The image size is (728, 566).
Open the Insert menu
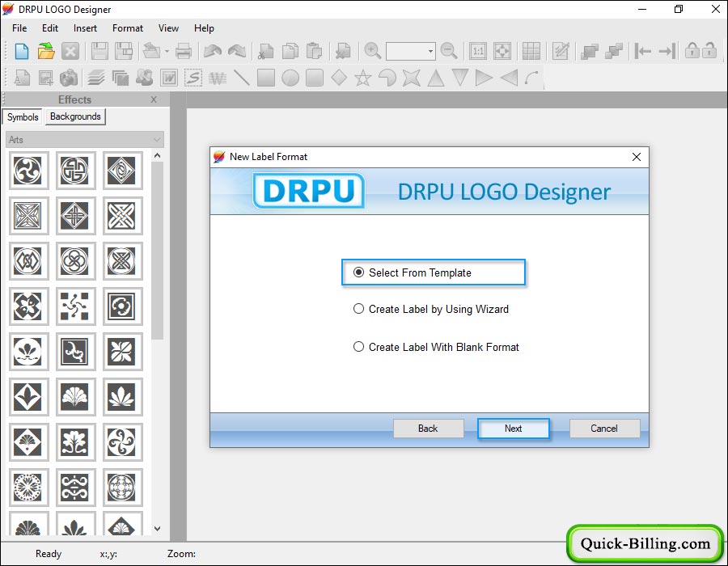(85, 28)
